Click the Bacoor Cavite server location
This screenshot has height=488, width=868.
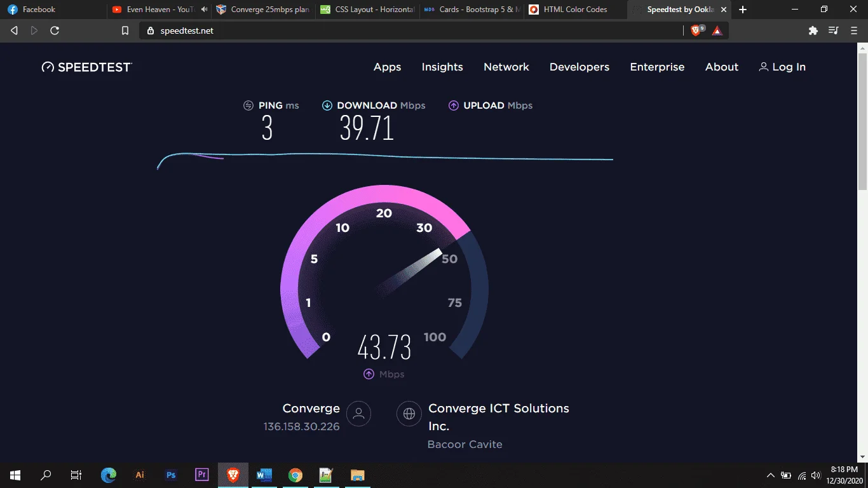(x=465, y=444)
